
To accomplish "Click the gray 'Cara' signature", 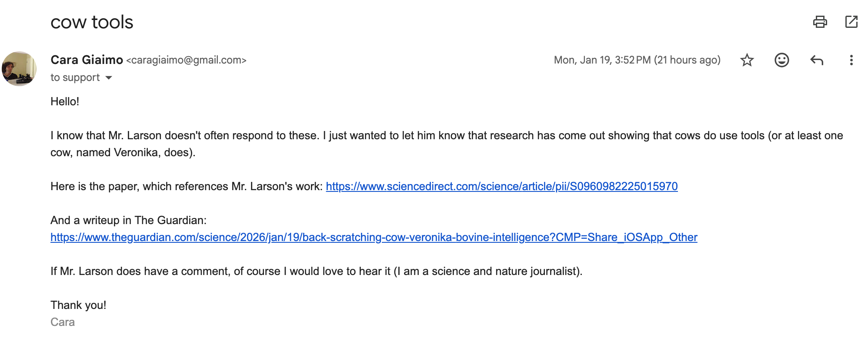I will click(x=63, y=322).
